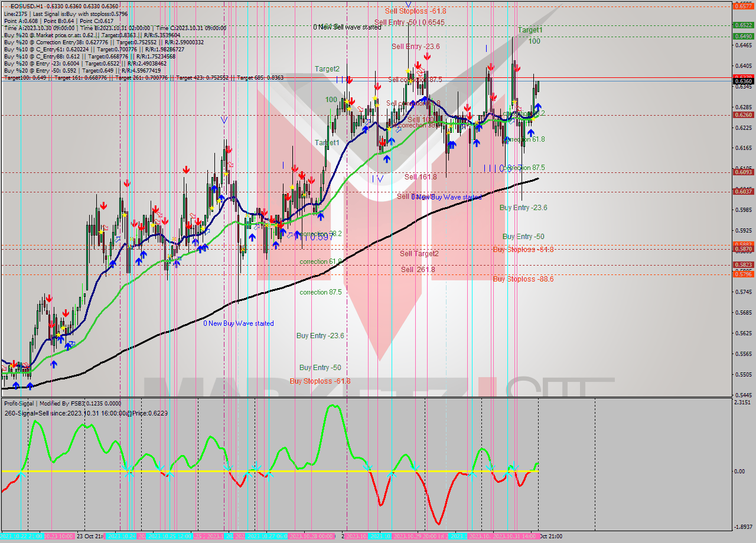Viewport: 756px width, 543px height.
Task: Select the orange 0.6577 price label
Action: point(742,6)
